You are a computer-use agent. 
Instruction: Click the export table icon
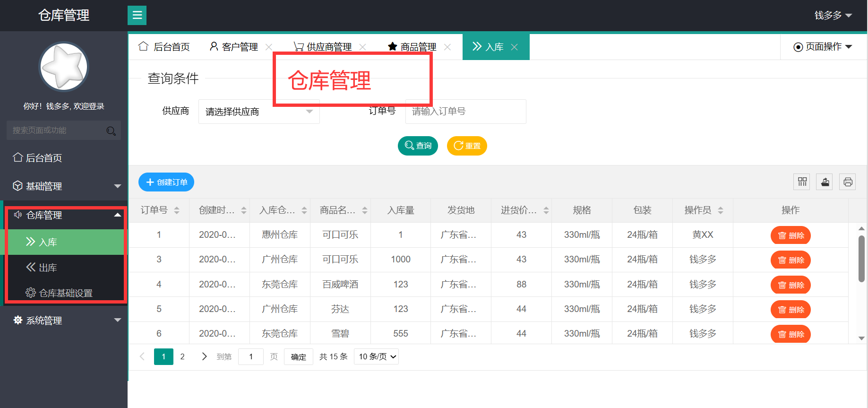[825, 182]
